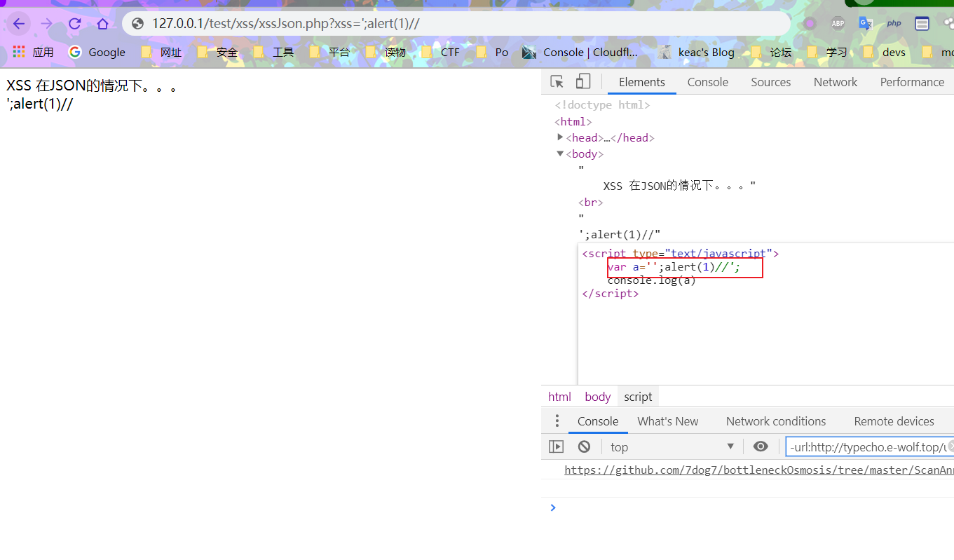Click the closing </script> tag

610,294
